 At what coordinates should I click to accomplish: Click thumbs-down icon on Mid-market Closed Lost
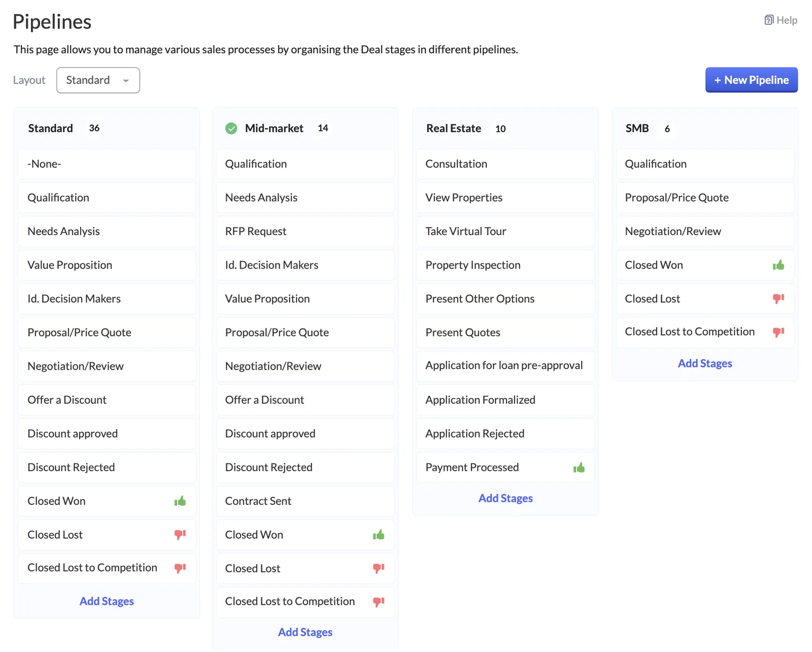pos(379,569)
